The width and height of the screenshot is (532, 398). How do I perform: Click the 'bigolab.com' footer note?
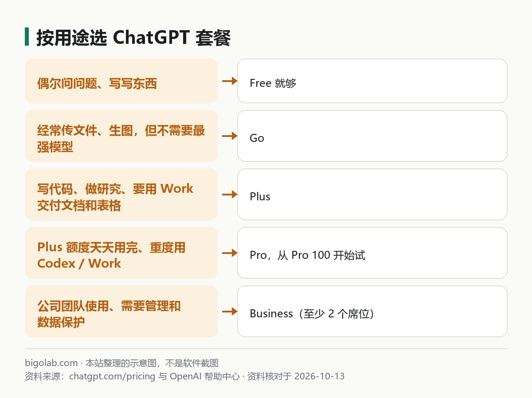click(122, 363)
